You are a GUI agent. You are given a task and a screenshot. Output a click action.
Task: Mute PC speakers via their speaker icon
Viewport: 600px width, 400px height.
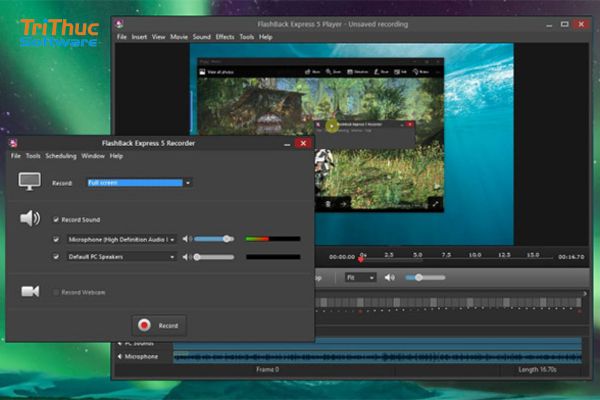[x=186, y=257]
